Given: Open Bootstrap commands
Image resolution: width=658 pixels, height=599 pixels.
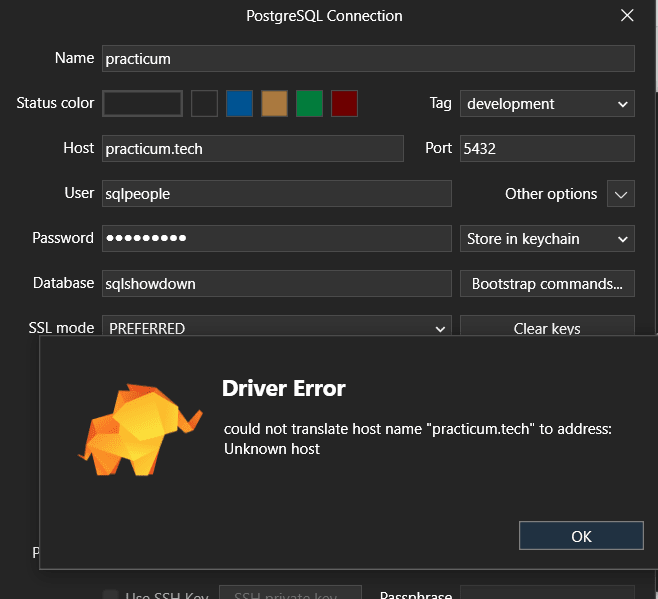Looking at the screenshot, I should [547, 283].
